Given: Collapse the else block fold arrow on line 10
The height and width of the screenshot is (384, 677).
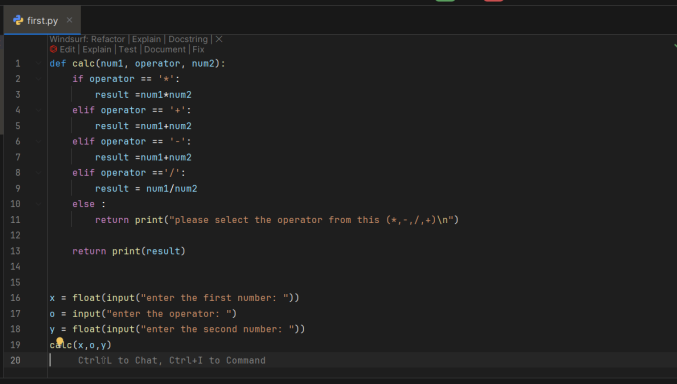Looking at the screenshot, I should [38, 204].
